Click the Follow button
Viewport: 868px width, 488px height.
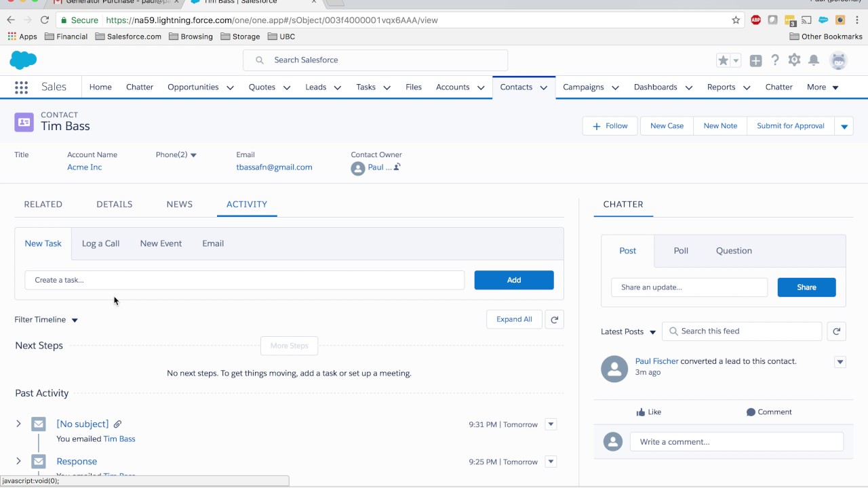tap(610, 126)
